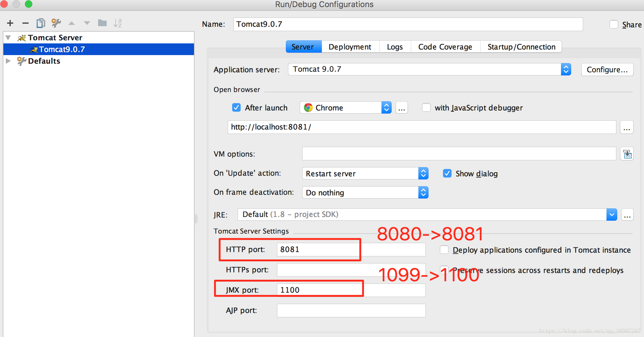Uncheck the After launch checkbox
This screenshot has width=644, height=337.
click(236, 108)
